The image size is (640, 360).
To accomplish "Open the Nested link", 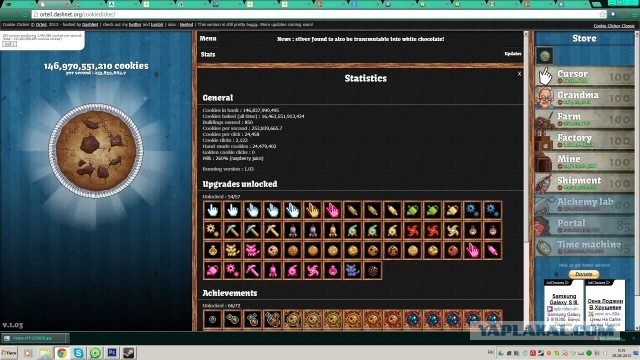I will click(x=186, y=25).
